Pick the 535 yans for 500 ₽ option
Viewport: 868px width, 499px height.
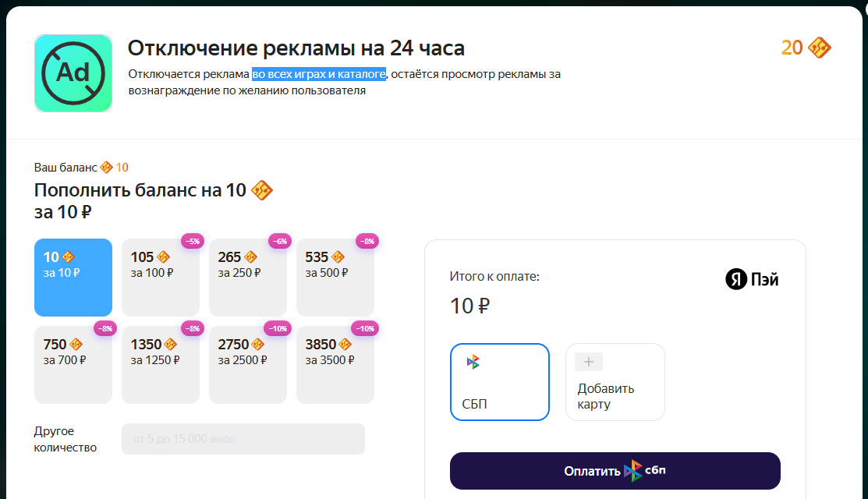[x=335, y=277]
